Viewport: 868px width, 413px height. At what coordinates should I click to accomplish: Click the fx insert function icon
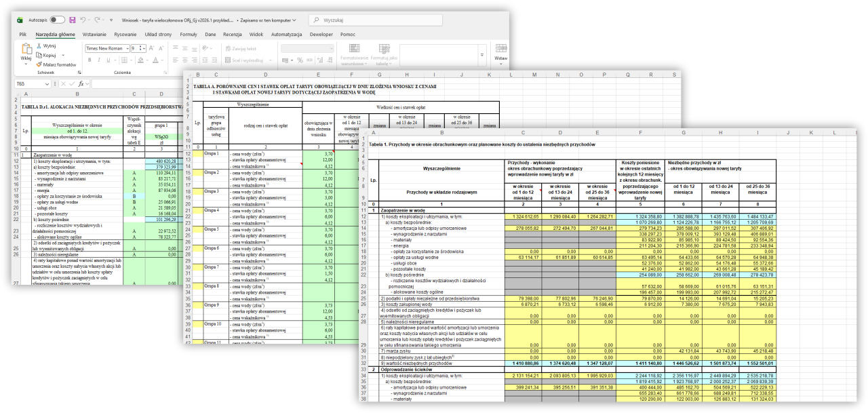[80, 83]
